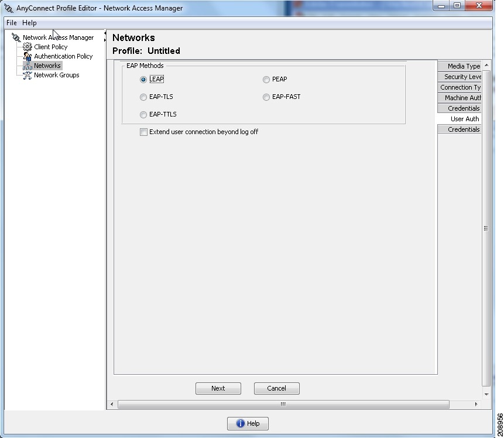The height and width of the screenshot is (438, 504).
Task: Open Credentials tab below User Auth
Action: pyautogui.click(x=460, y=129)
